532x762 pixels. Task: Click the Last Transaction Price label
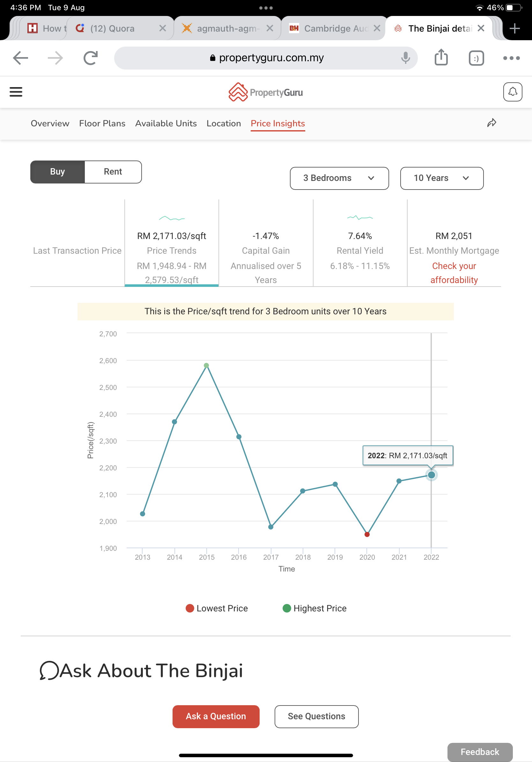click(x=77, y=250)
